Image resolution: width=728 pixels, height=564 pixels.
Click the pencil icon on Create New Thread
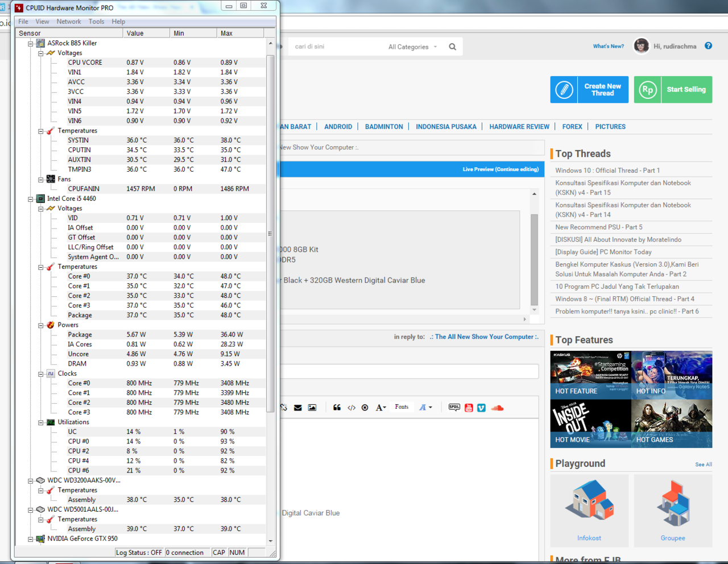564,90
